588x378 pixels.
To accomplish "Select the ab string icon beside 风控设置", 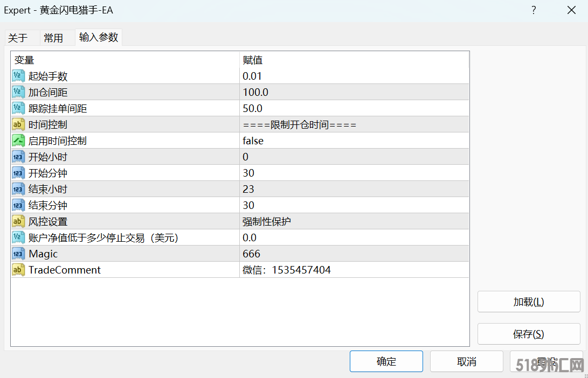I will click(x=18, y=221).
